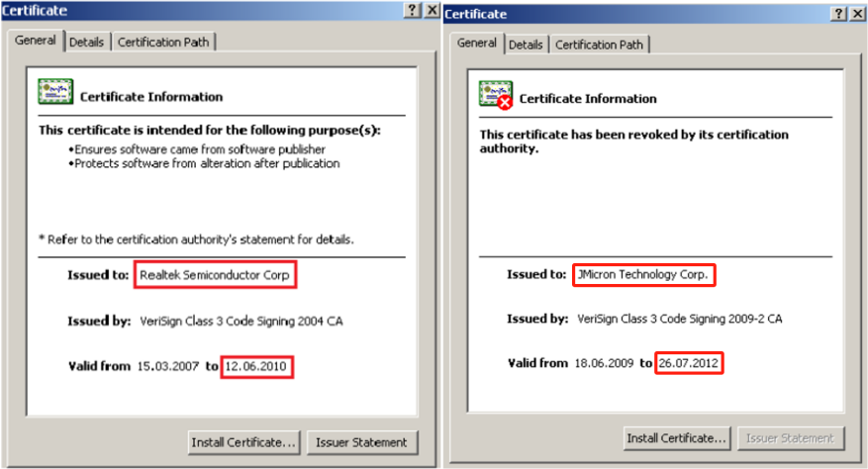Click the help question mark on JMicron dialog
Image resolution: width=868 pixels, height=469 pixels.
click(x=839, y=14)
